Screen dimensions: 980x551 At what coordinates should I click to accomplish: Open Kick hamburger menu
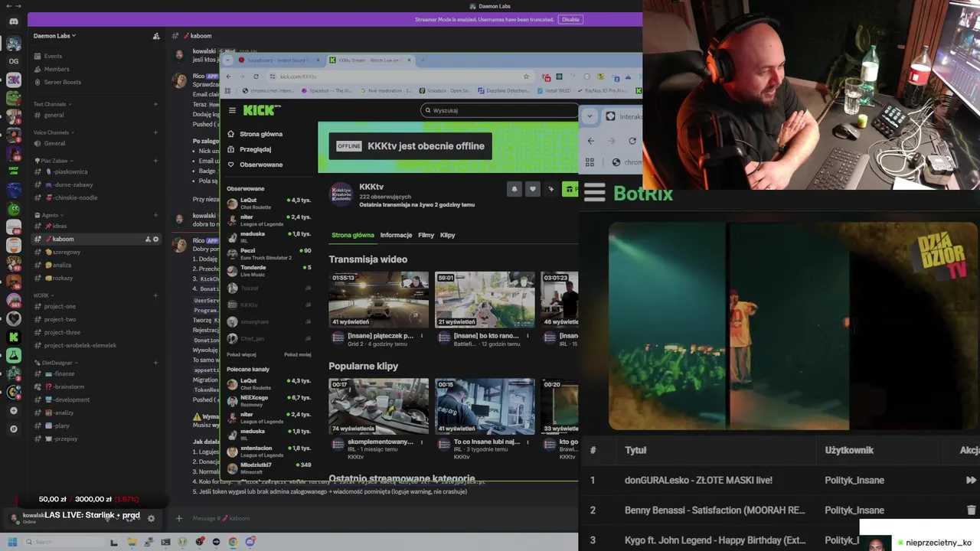pos(232,110)
